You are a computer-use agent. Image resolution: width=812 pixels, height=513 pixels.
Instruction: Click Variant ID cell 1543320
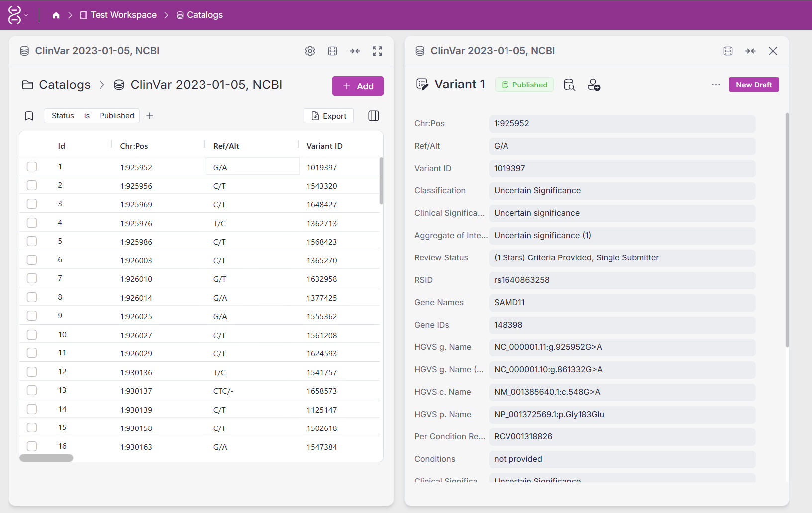coord(322,186)
